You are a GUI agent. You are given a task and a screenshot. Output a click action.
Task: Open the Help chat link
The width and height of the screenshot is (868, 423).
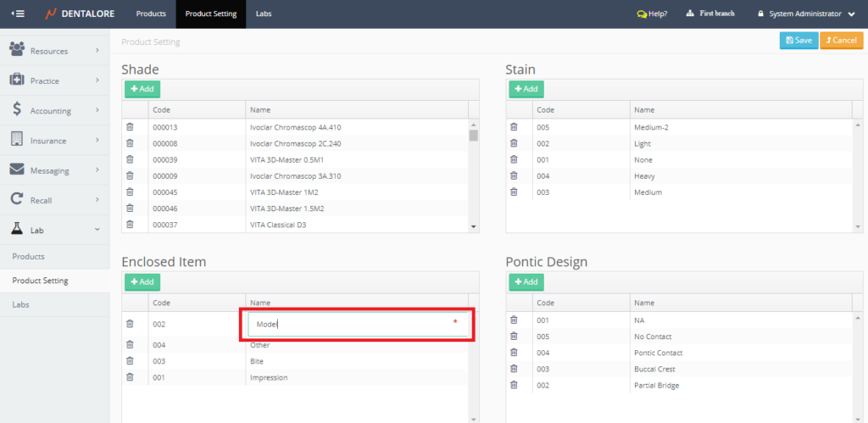[652, 14]
